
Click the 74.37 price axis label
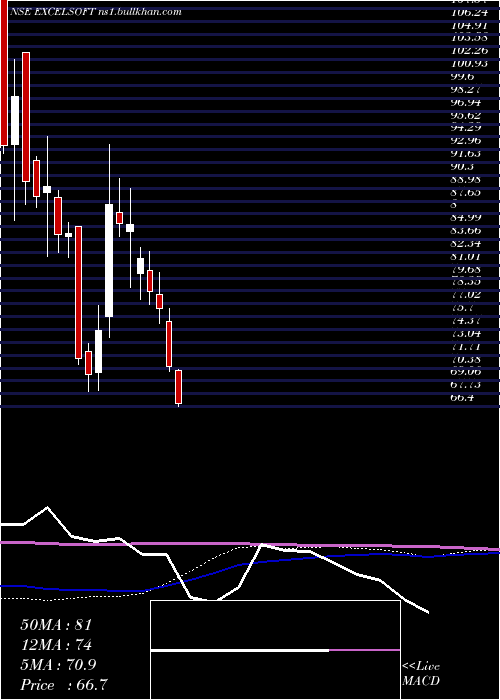click(466, 320)
